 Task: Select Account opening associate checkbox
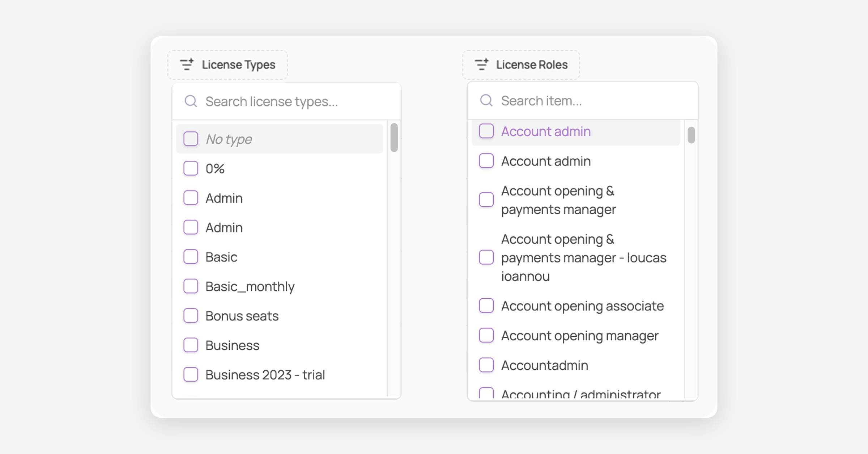click(486, 306)
